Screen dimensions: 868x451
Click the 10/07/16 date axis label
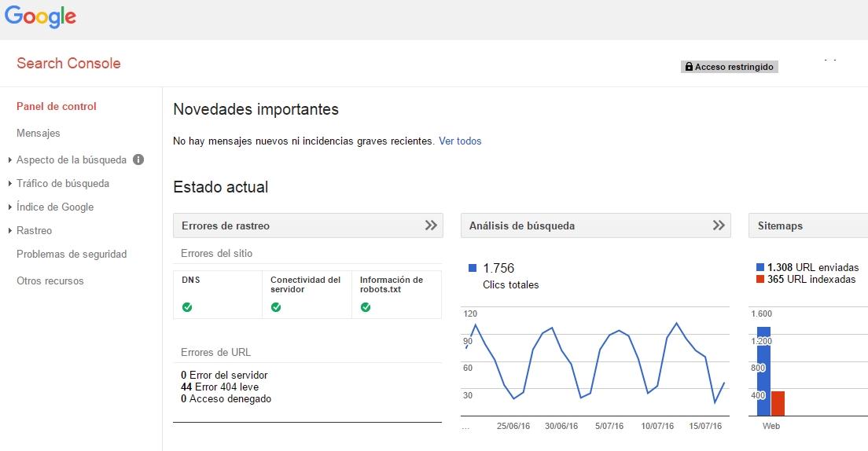click(x=657, y=426)
